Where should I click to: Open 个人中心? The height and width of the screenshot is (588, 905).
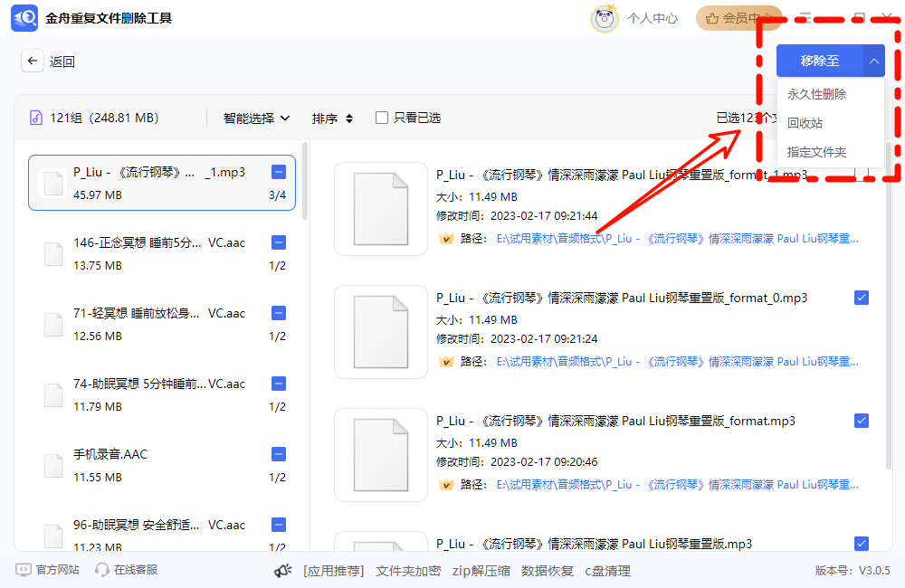pyautogui.click(x=653, y=18)
